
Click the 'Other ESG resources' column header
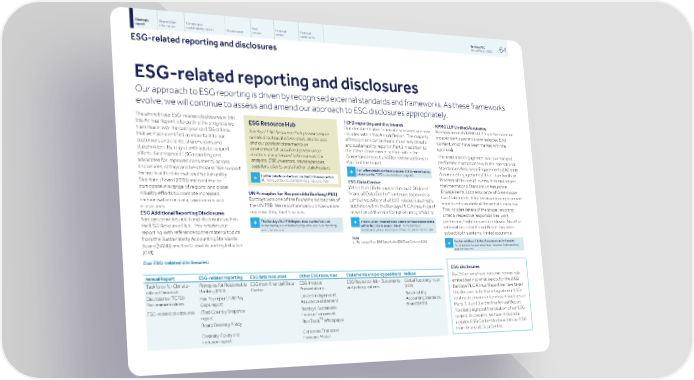pos(318,276)
